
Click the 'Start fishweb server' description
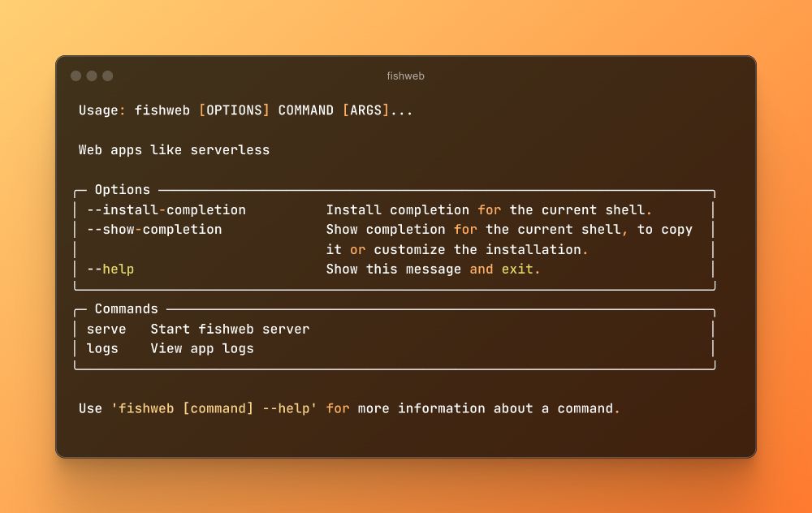pyautogui.click(x=230, y=330)
